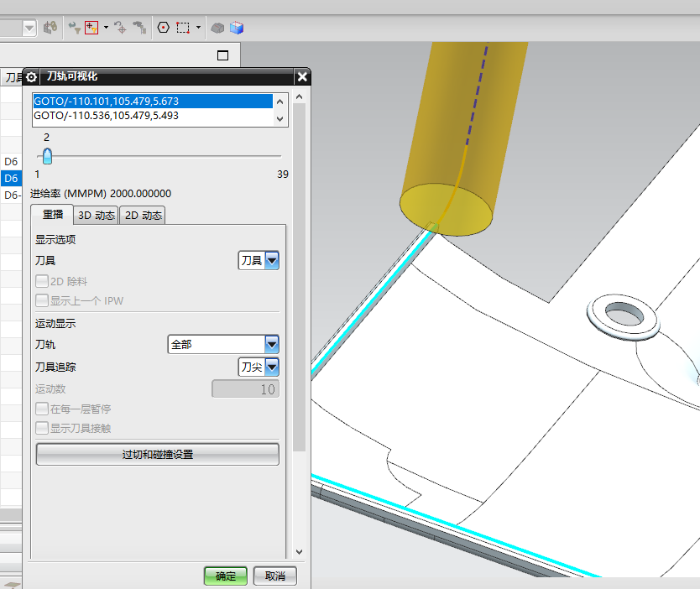Click the gray solid body icon
This screenshot has height=589, width=700.
coord(217,29)
